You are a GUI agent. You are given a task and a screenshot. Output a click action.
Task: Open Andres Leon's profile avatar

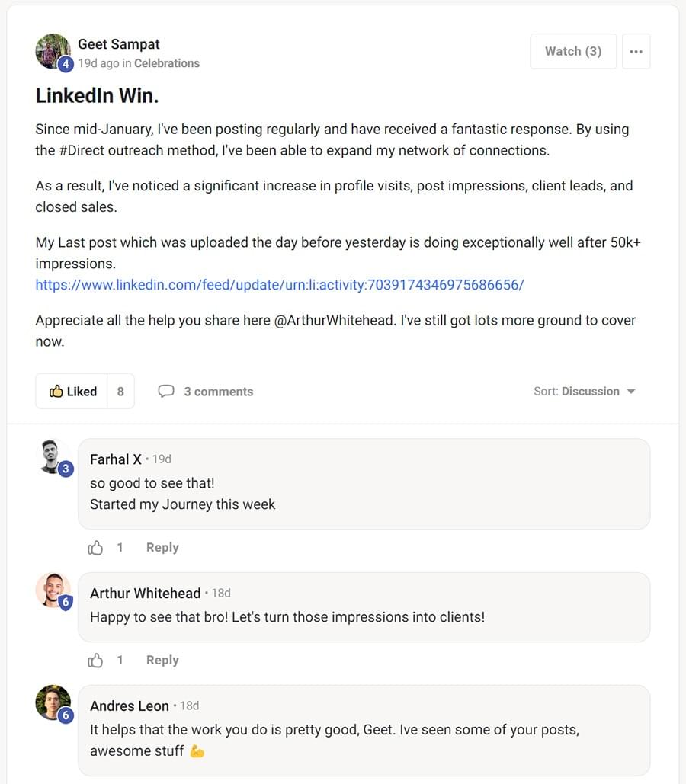53,703
